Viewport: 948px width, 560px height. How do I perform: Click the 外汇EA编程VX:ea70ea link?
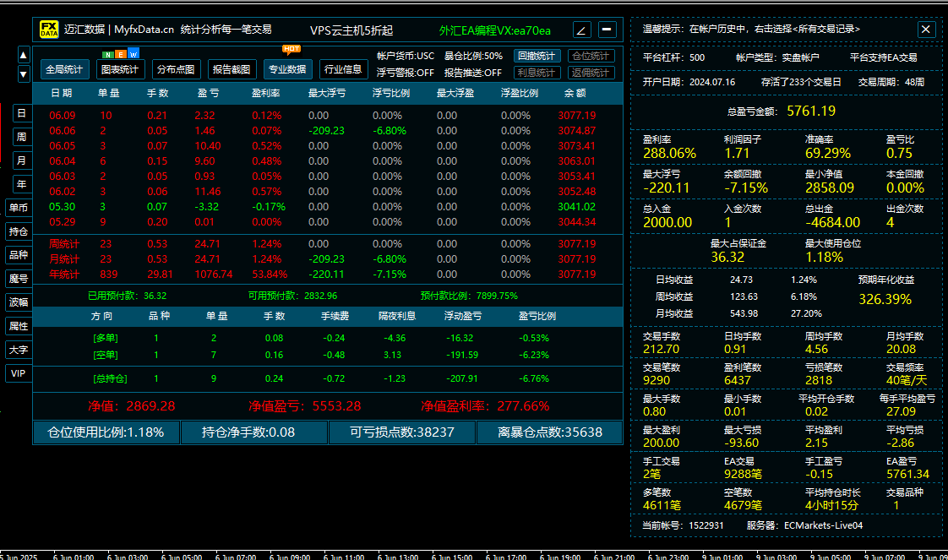[495, 30]
